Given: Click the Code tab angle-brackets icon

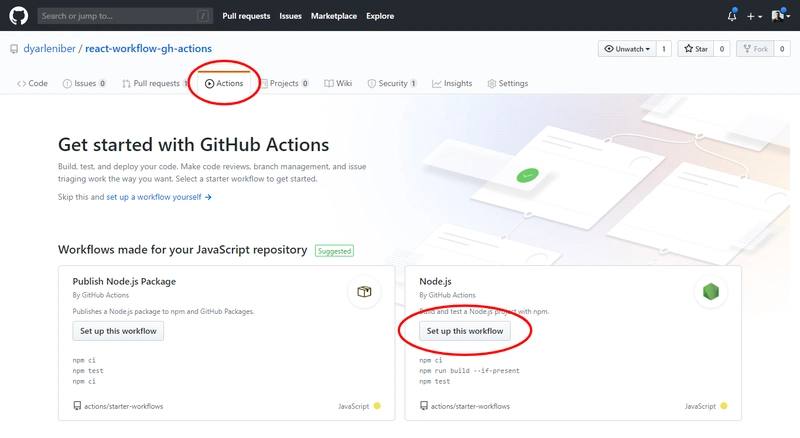Looking at the screenshot, I should (21, 84).
